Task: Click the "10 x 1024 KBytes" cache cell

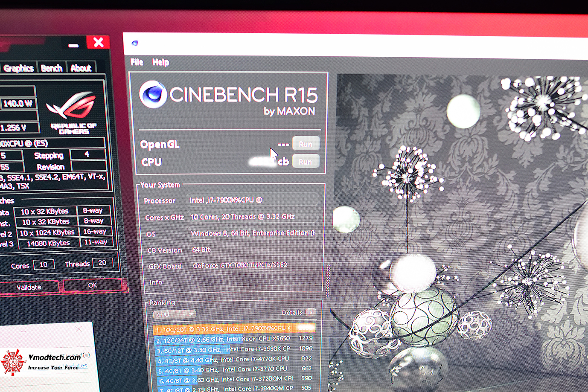Action: [x=47, y=232]
